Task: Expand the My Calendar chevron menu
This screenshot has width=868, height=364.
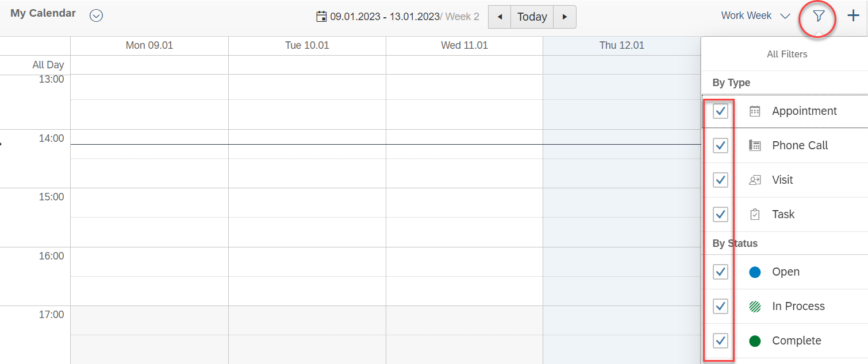Action: point(97,16)
